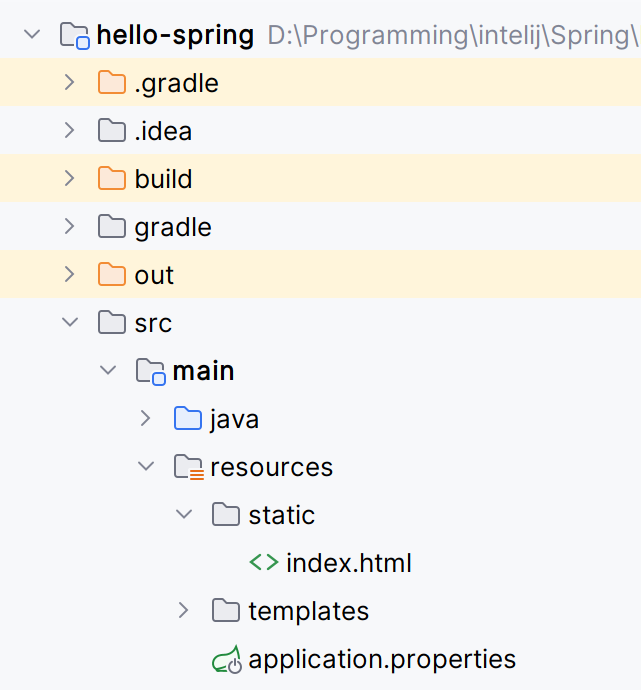The width and height of the screenshot is (641, 690).
Task: Click the resources folder icon
Action: [x=188, y=467]
